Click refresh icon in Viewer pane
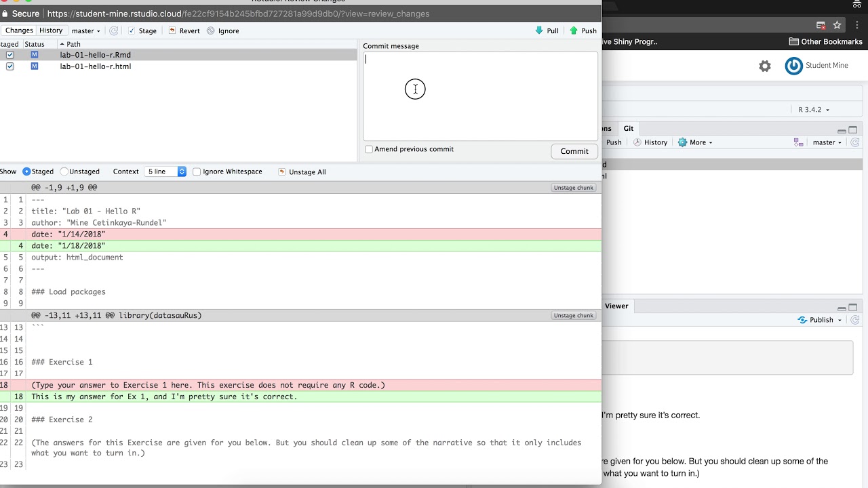Viewport: 868px width, 488px height. tap(855, 320)
